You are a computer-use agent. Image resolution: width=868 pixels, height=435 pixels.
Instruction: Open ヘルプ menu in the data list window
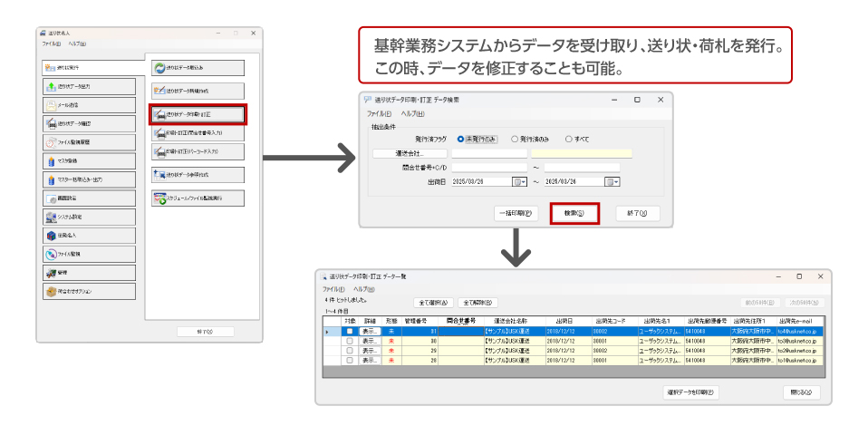[x=364, y=288]
